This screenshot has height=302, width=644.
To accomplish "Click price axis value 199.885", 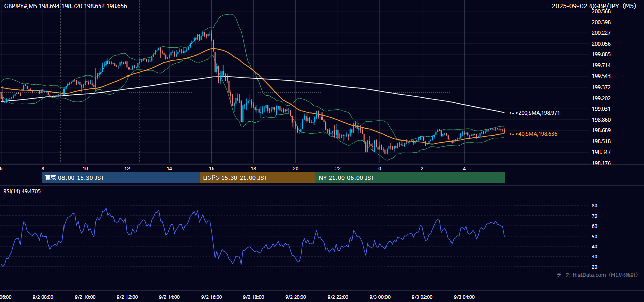I will (x=601, y=55).
